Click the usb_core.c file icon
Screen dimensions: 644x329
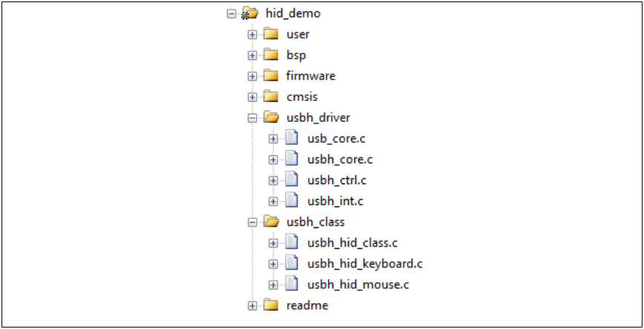point(292,138)
